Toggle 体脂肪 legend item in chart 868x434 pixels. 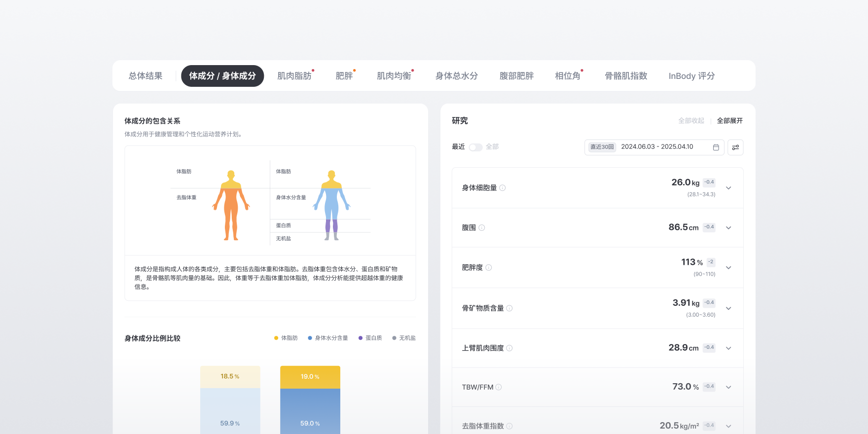click(x=286, y=338)
